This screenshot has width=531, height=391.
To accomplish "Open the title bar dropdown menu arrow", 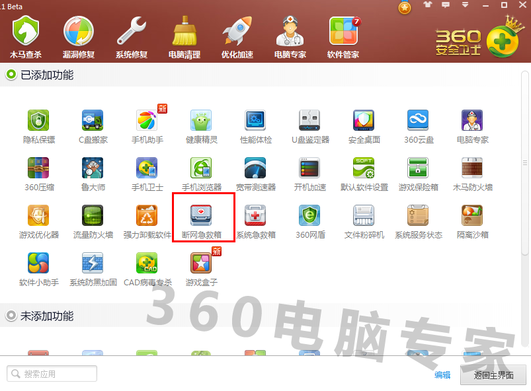I will coord(465,5).
